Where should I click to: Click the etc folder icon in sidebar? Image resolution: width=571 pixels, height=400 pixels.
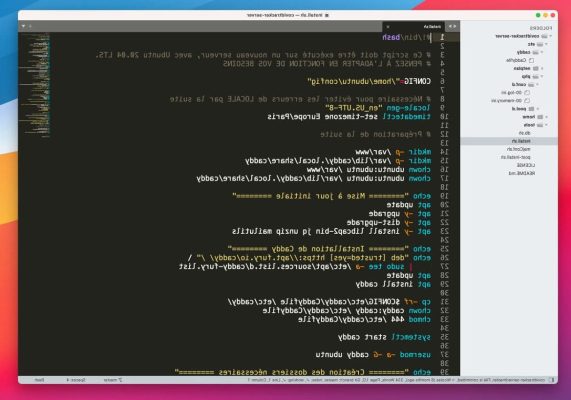click(540, 44)
